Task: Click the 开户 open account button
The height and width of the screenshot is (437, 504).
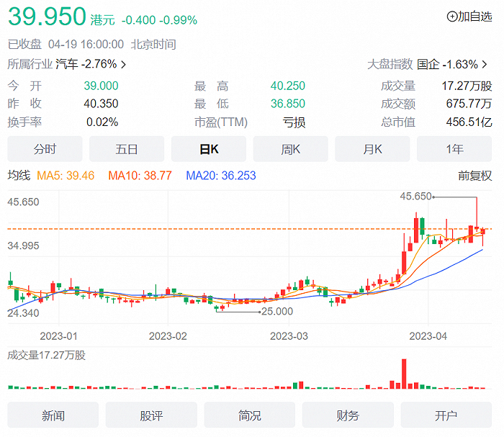Action: (x=446, y=415)
